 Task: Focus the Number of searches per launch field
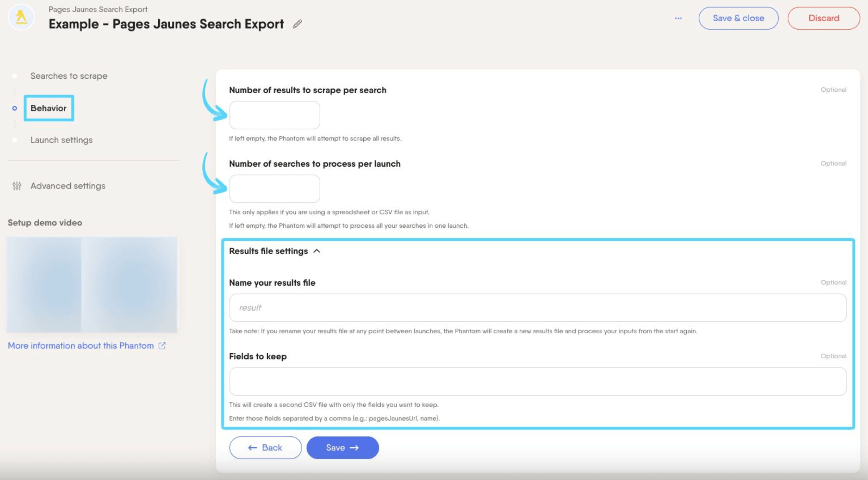(x=275, y=189)
